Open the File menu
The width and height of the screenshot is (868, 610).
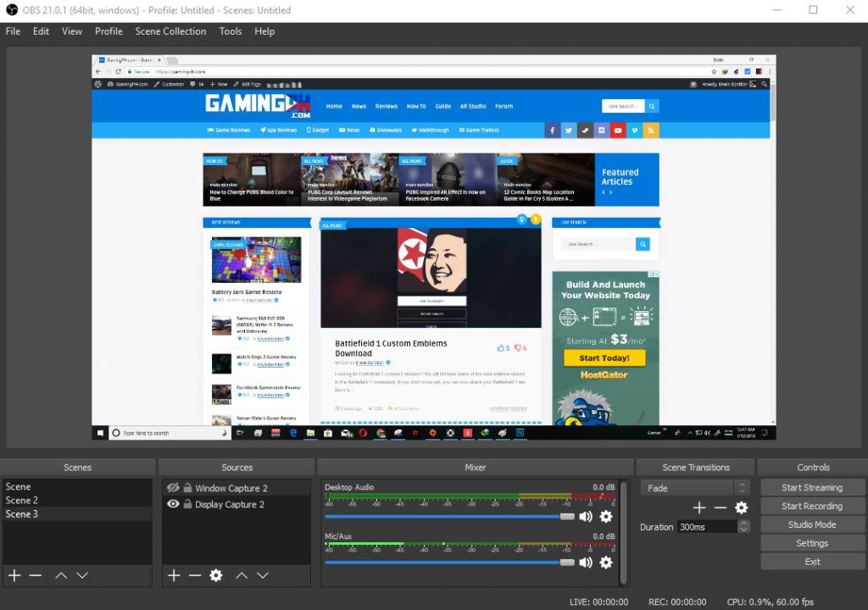click(13, 31)
